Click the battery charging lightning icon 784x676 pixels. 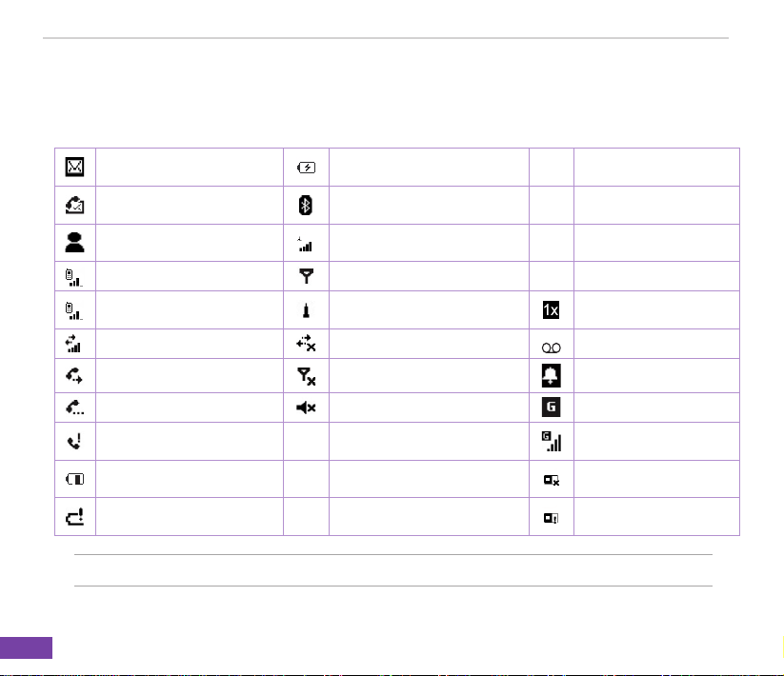tap(306, 168)
